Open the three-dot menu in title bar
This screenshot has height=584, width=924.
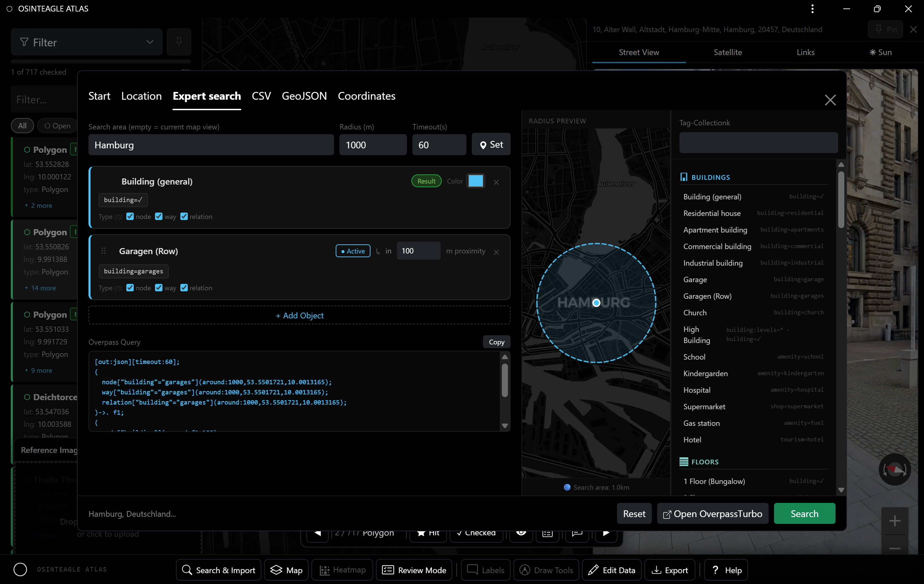[x=812, y=9]
